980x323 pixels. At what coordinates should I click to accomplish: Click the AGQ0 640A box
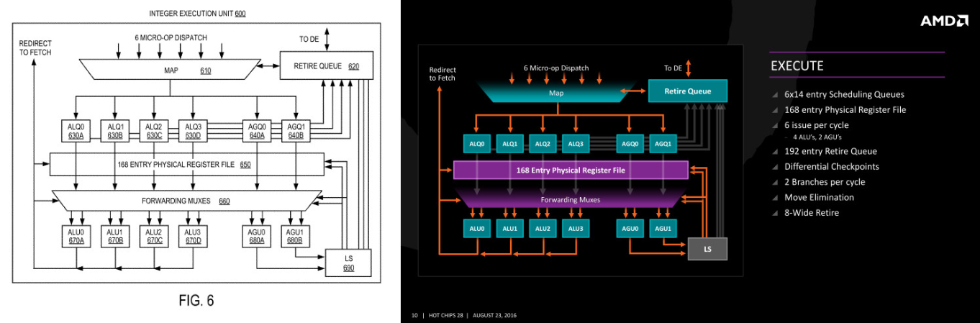coord(257,130)
